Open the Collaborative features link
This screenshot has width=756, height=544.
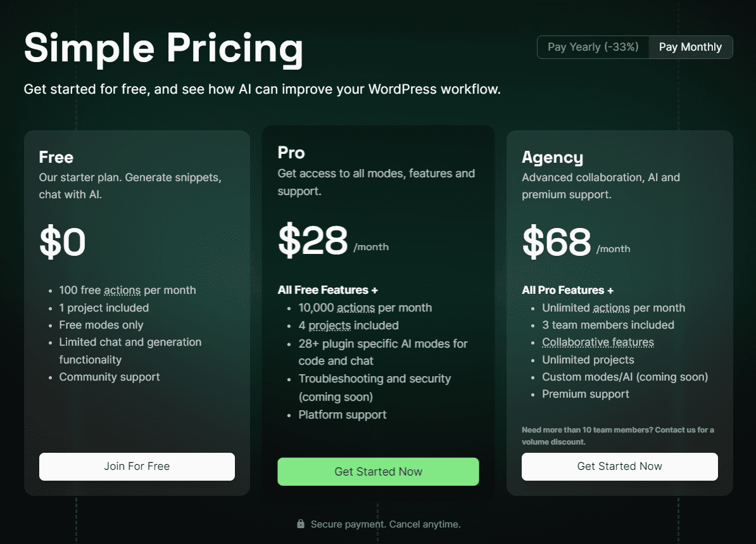tap(598, 343)
